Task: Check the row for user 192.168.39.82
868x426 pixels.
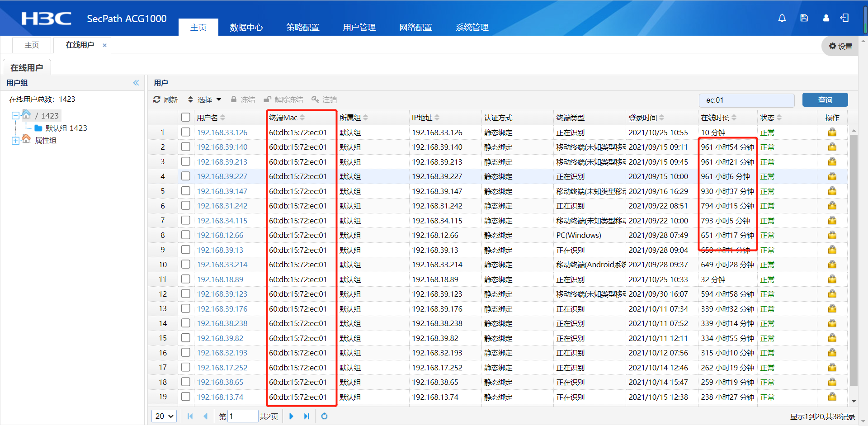Action: point(185,338)
